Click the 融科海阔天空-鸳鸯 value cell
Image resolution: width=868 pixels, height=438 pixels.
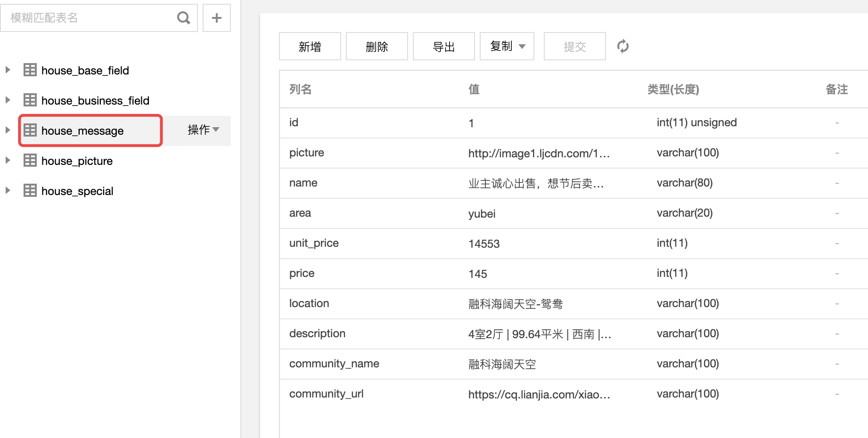pos(516,304)
